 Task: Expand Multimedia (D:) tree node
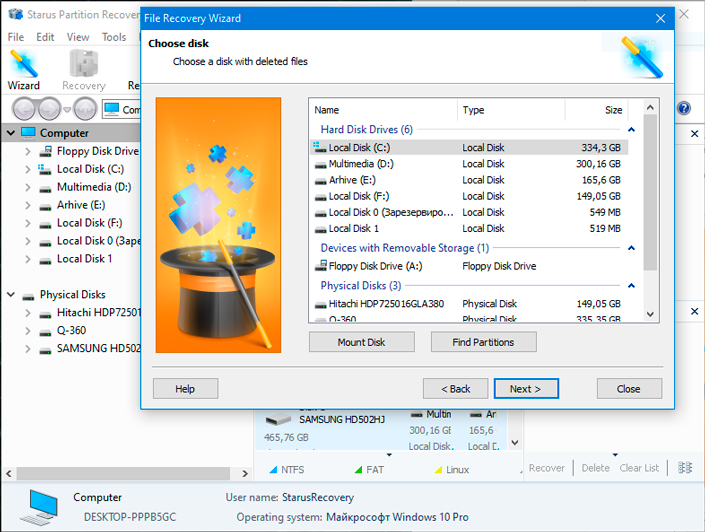tap(27, 187)
